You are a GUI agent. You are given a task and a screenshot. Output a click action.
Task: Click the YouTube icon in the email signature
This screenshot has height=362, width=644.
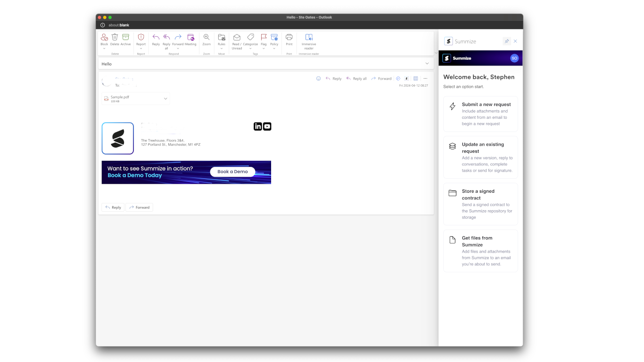click(x=267, y=126)
